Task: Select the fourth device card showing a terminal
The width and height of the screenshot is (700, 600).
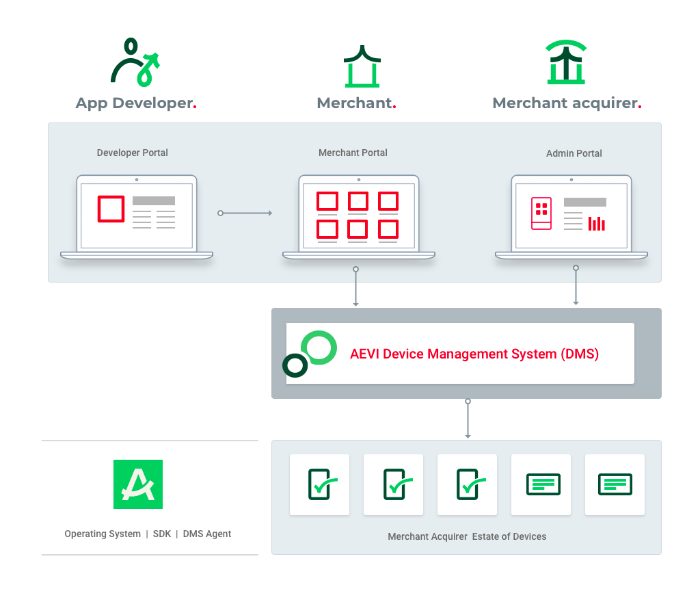Action: (541, 485)
